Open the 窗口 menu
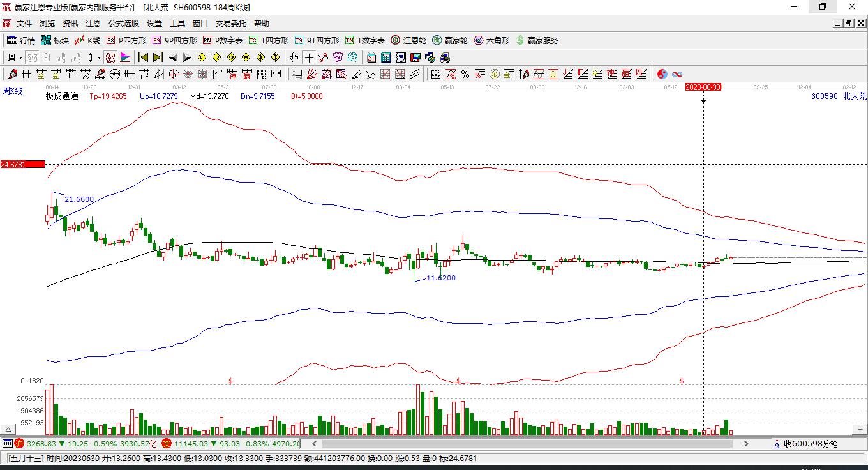This screenshot has width=868, height=470. click(x=200, y=24)
